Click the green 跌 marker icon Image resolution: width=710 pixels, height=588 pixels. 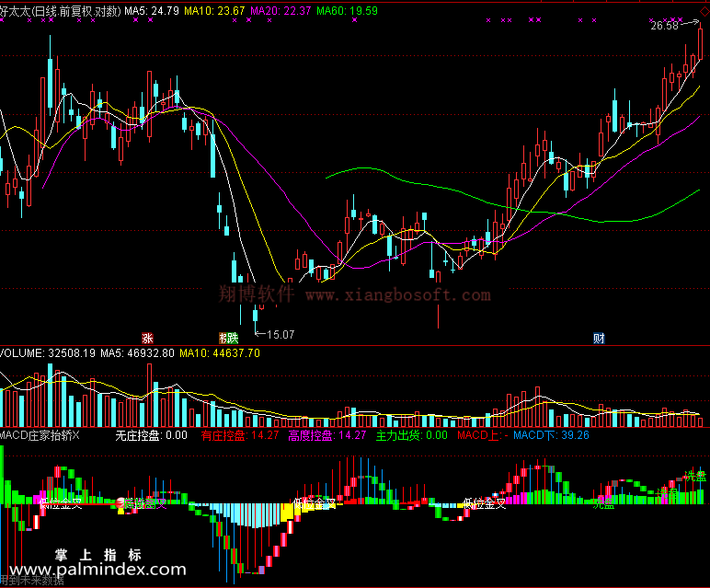233,338
